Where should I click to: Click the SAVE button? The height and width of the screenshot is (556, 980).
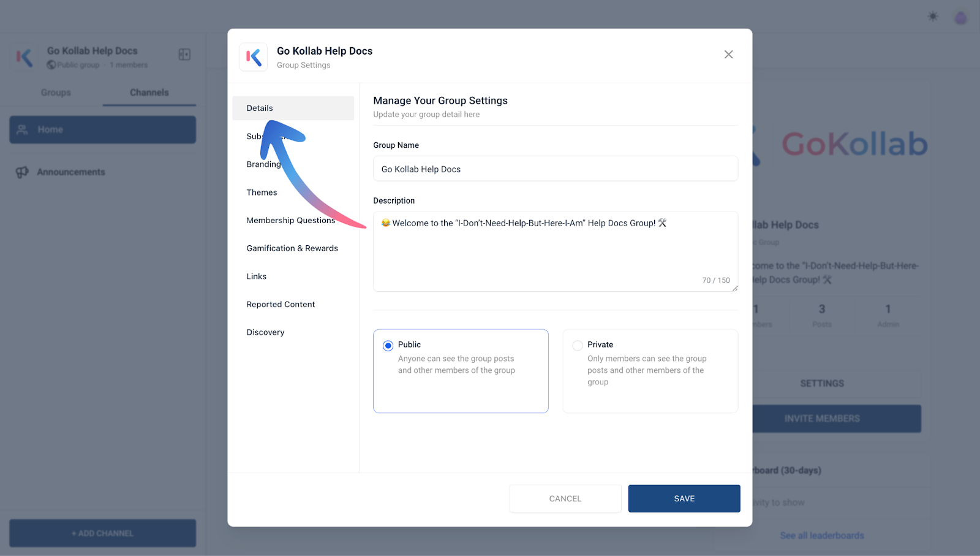[684, 498]
